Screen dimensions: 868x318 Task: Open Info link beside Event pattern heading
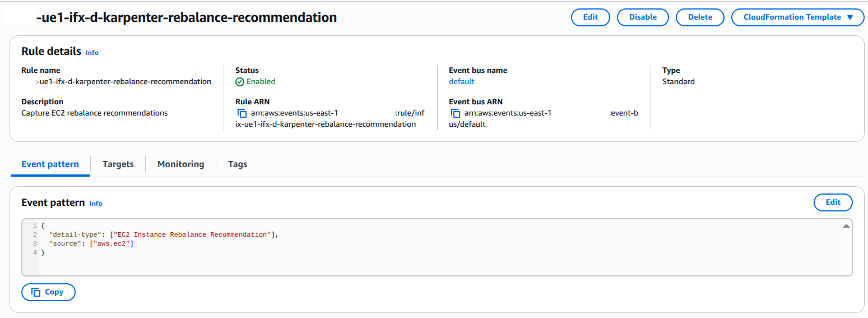tap(96, 204)
